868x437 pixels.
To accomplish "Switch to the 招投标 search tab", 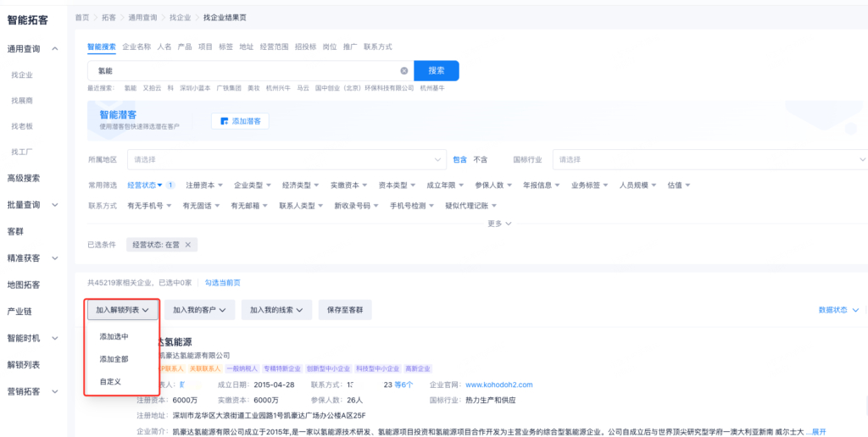I will coord(305,47).
